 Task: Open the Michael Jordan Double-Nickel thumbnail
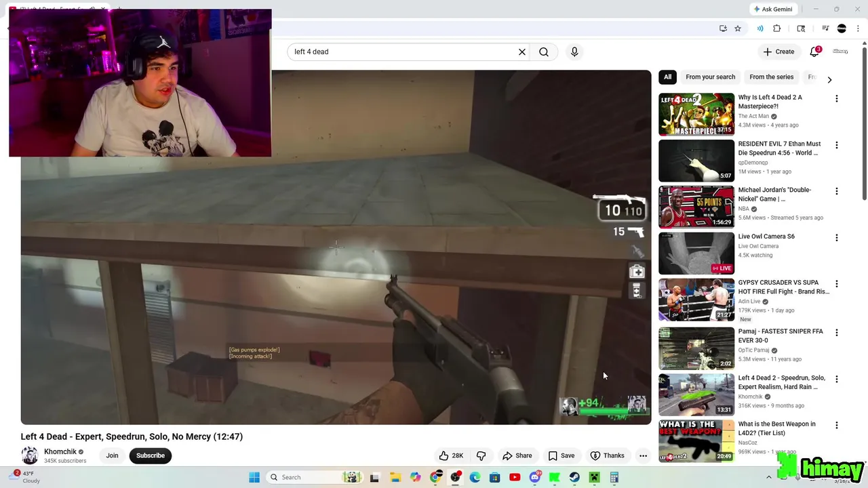696,207
